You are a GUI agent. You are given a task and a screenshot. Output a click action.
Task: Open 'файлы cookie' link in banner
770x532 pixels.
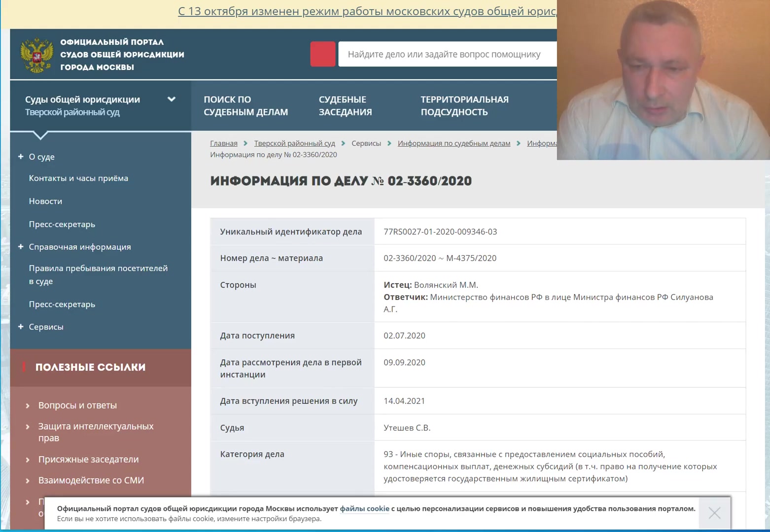[x=364, y=508]
